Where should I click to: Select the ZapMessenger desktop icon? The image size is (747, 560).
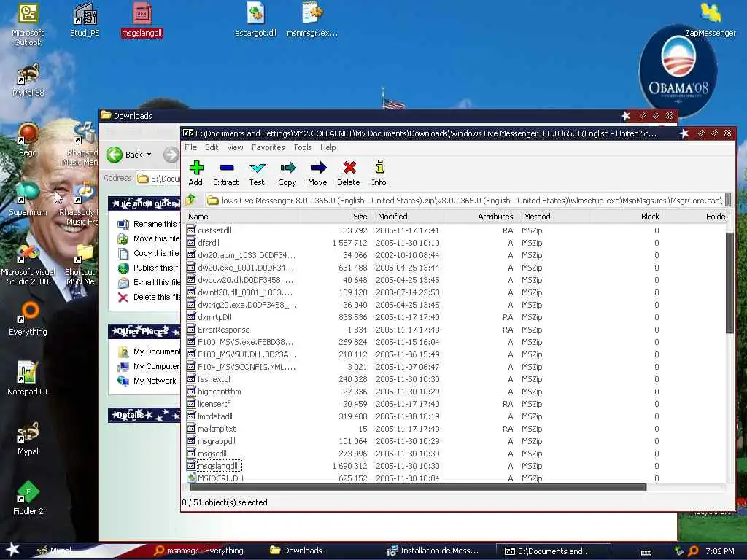[x=711, y=20]
